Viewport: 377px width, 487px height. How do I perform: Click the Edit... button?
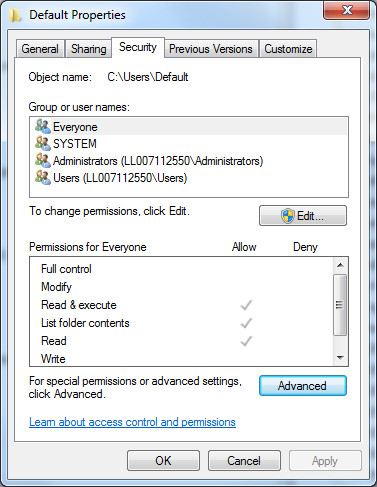coord(303,216)
